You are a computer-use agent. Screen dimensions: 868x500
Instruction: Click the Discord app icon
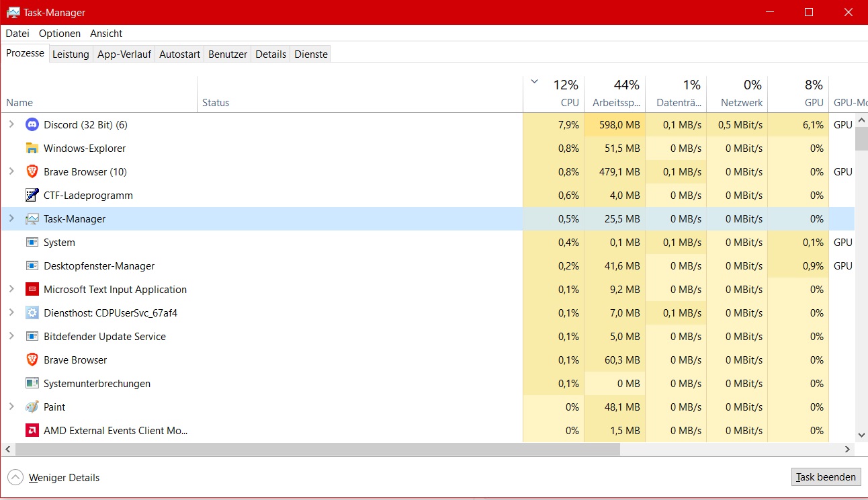(32, 124)
